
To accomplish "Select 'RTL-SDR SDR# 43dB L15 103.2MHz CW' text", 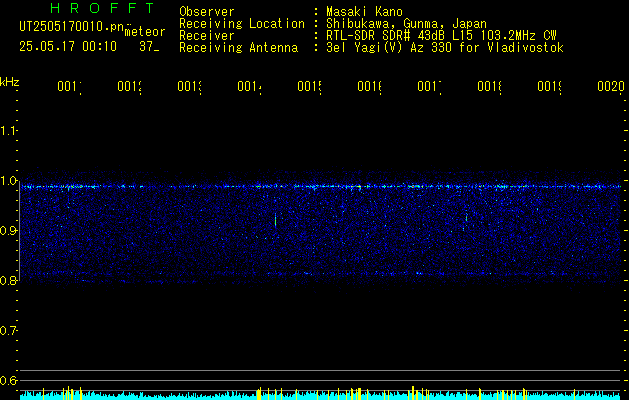I will coord(441,36).
